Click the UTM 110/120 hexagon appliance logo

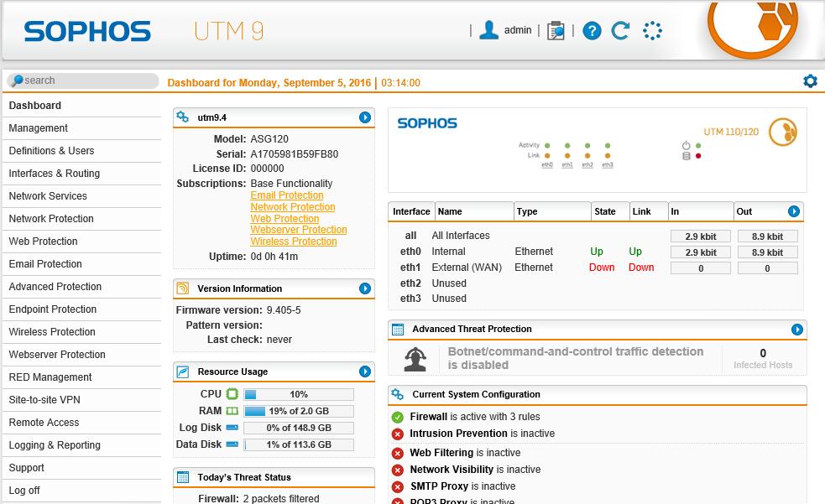tap(783, 132)
